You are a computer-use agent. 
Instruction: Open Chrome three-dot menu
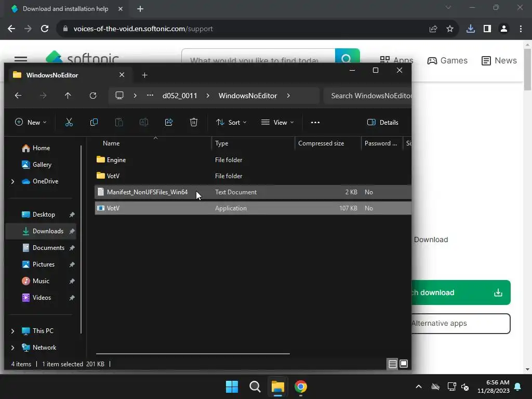coord(521,29)
